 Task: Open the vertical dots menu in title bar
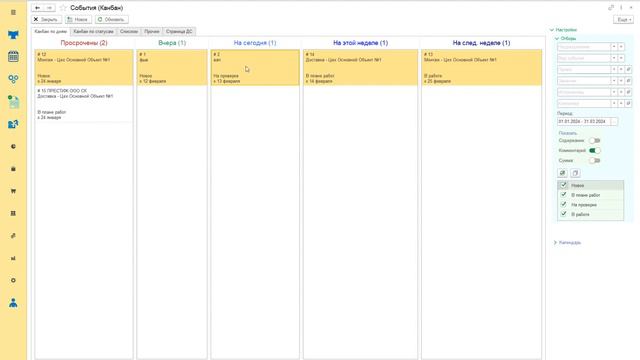pos(621,8)
